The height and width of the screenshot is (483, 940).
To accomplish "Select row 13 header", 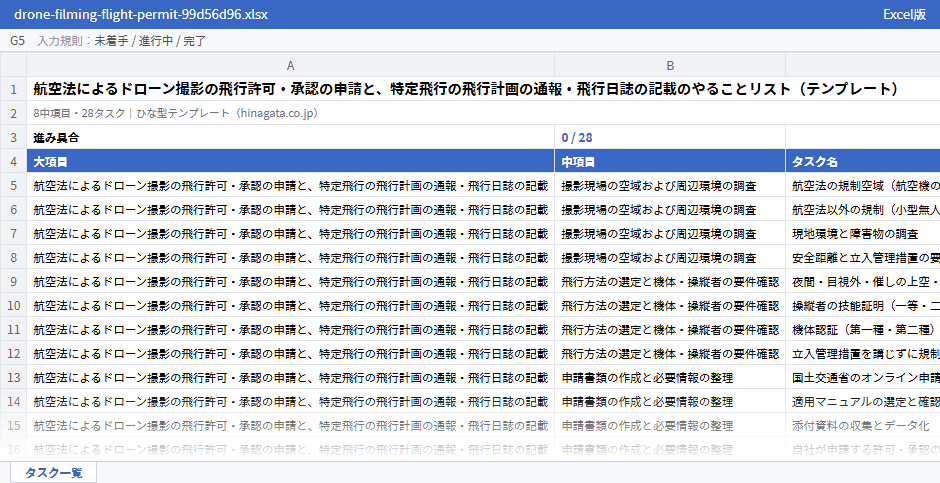I will [x=13, y=377].
